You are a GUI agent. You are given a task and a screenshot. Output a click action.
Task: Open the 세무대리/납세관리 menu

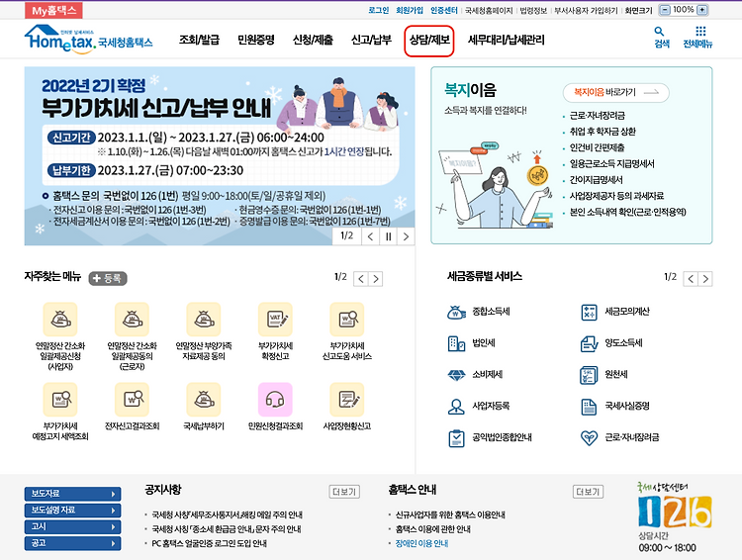(507, 41)
